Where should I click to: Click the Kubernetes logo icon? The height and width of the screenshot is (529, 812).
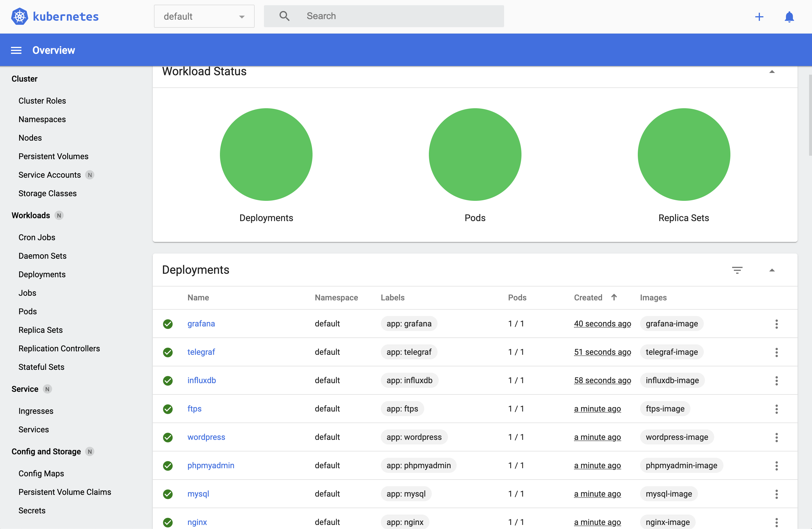(19, 16)
